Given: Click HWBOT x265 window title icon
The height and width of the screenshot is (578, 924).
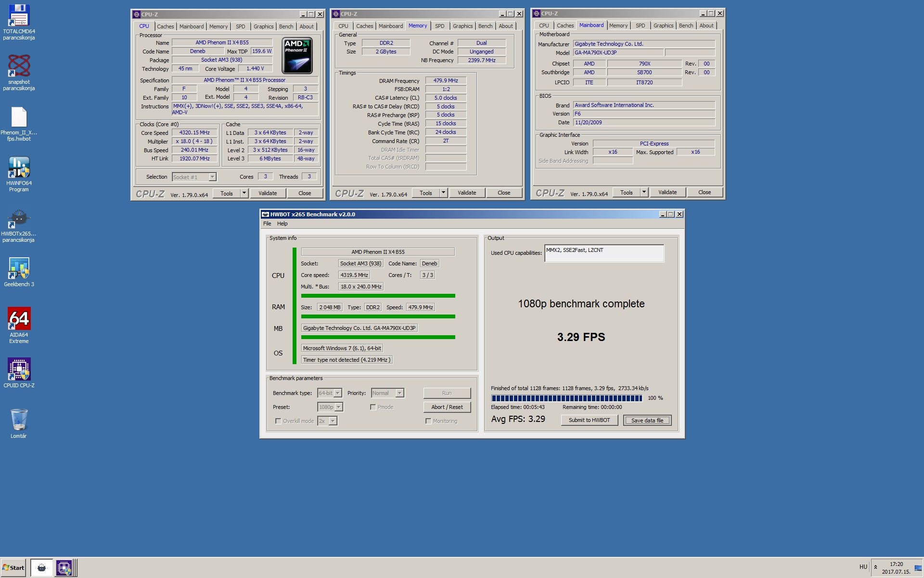Looking at the screenshot, I should [x=265, y=214].
